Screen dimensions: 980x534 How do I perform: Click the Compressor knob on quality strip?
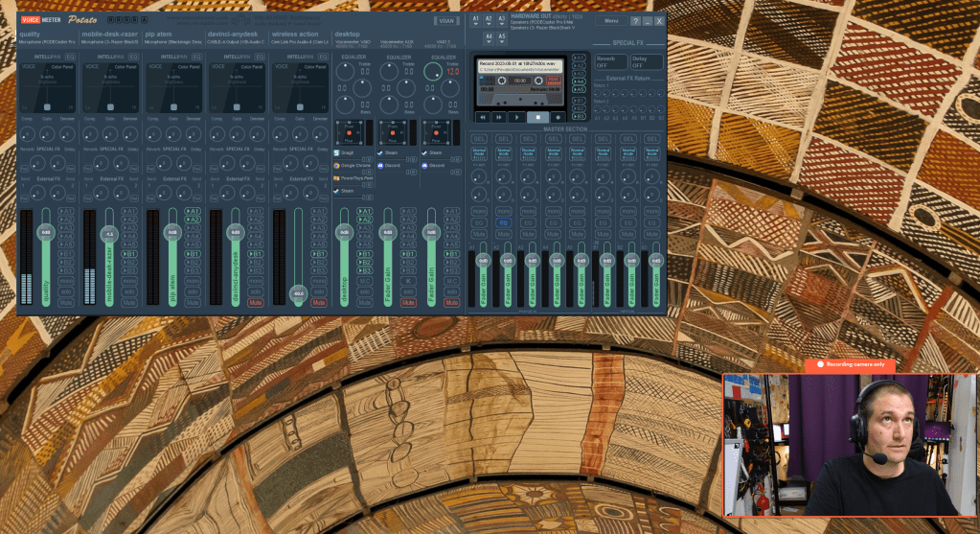tap(27, 133)
